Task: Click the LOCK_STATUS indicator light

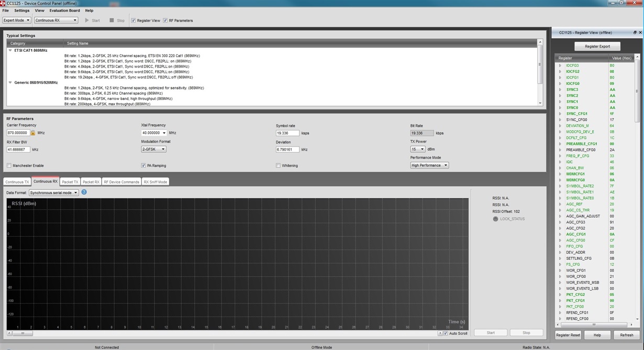Action: click(496, 219)
